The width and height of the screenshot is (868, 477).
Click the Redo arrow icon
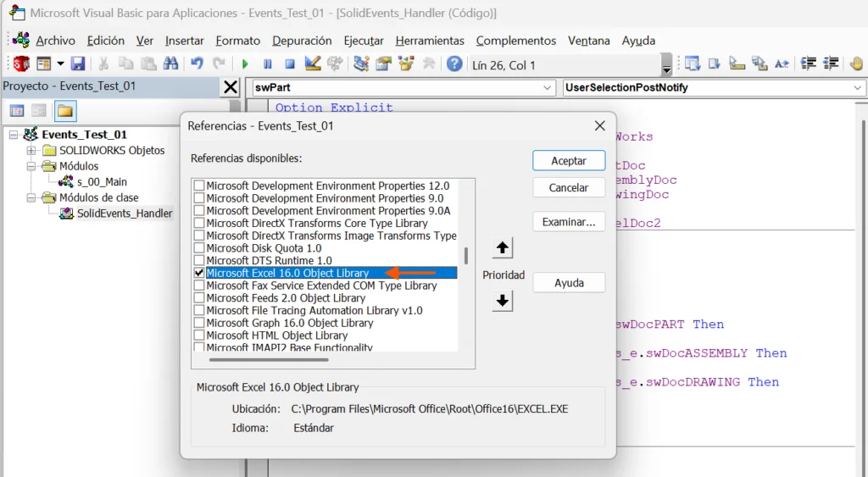(x=220, y=64)
